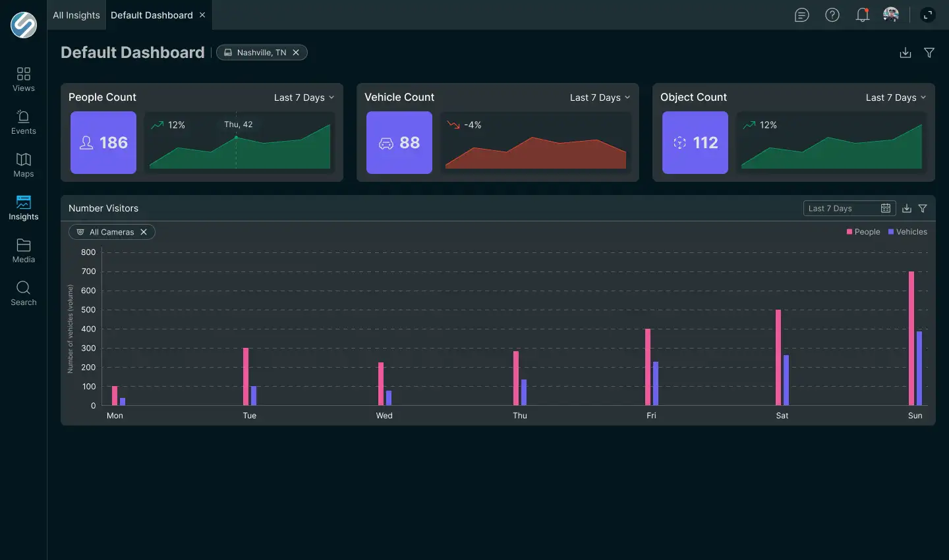The image size is (949, 560).
Task: Open the notifications bell icon
Action: click(862, 14)
